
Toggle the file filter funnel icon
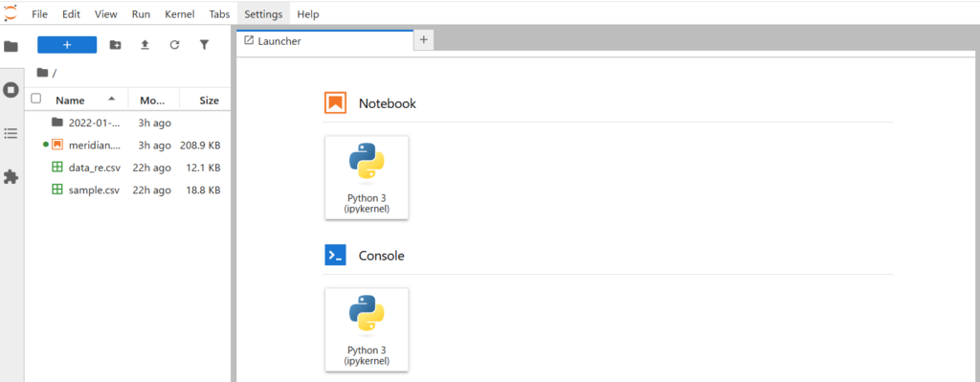click(204, 45)
